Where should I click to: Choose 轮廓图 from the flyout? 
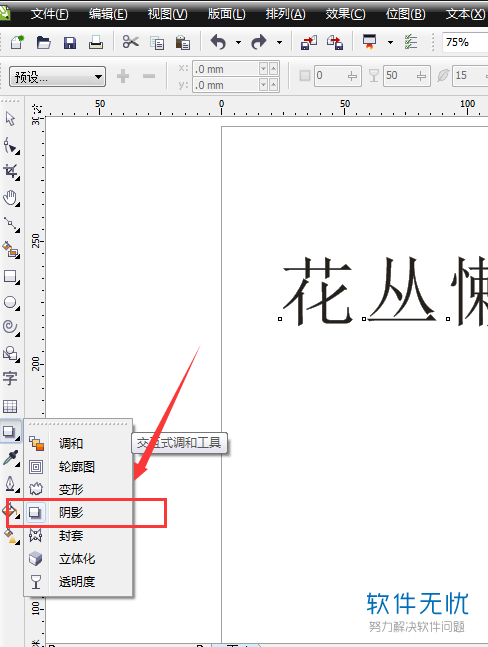click(x=78, y=467)
